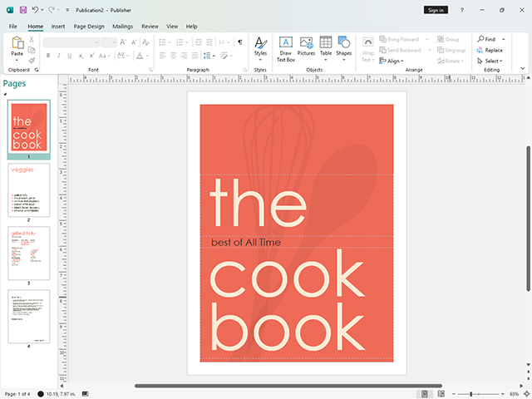Click the object size indicator in status bar
The height and width of the screenshot is (399, 532).
[x=85, y=394]
